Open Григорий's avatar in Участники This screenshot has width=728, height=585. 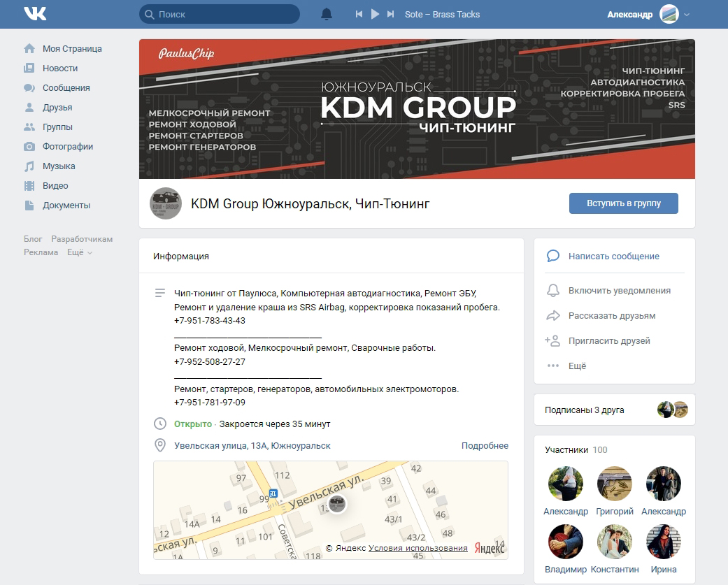(615, 484)
